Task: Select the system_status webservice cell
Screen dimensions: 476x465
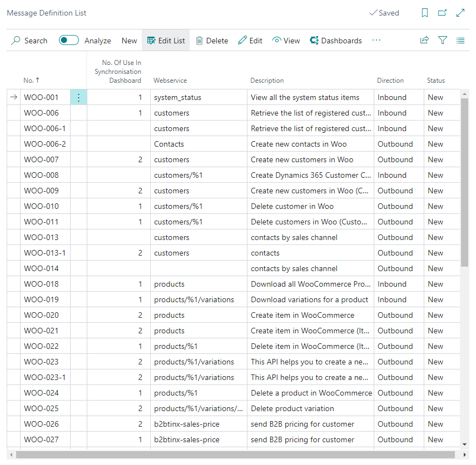Action: click(x=199, y=97)
